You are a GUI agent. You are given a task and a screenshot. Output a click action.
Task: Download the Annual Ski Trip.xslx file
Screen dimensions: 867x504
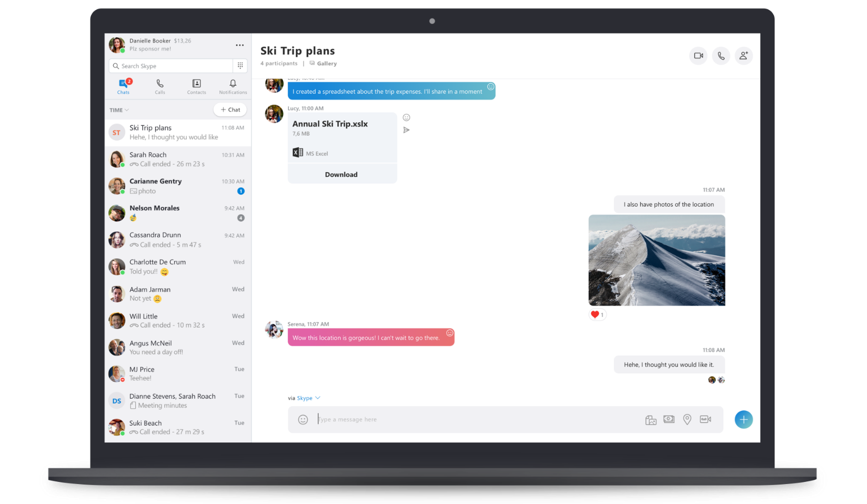pos(341,174)
